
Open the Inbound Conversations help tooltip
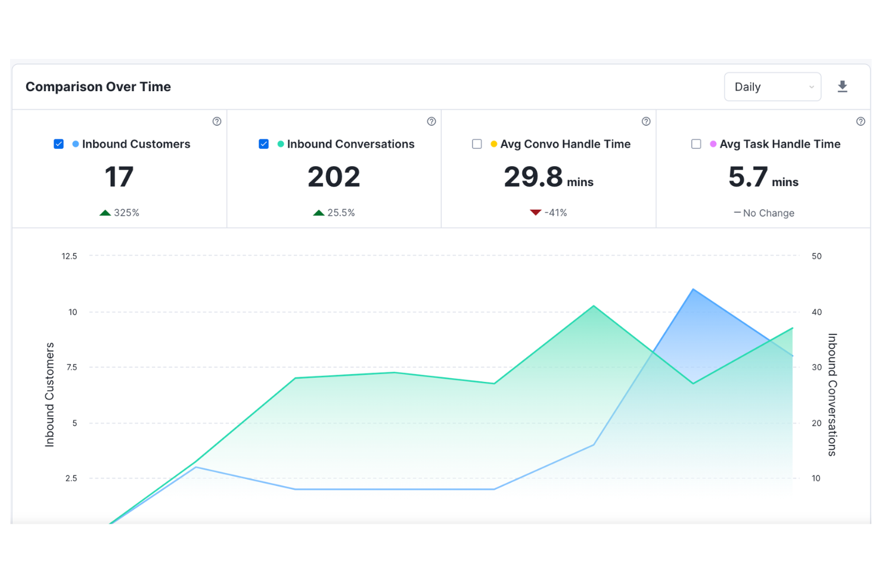[x=431, y=121]
